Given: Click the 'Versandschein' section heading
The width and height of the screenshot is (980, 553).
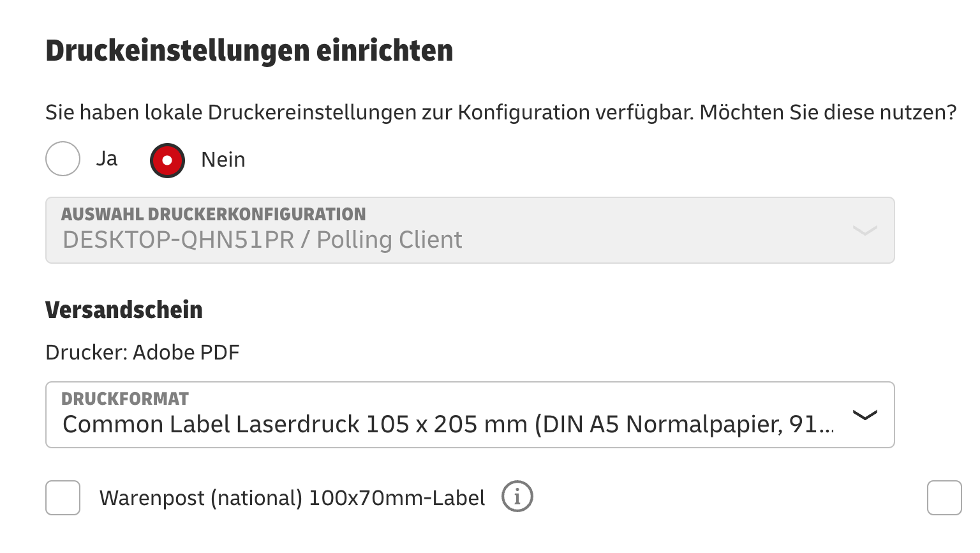Looking at the screenshot, I should click(124, 310).
